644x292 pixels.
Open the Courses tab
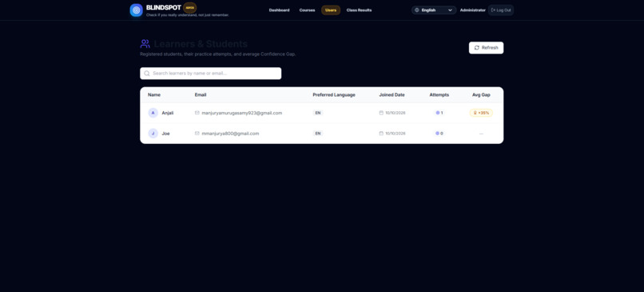pos(307,10)
